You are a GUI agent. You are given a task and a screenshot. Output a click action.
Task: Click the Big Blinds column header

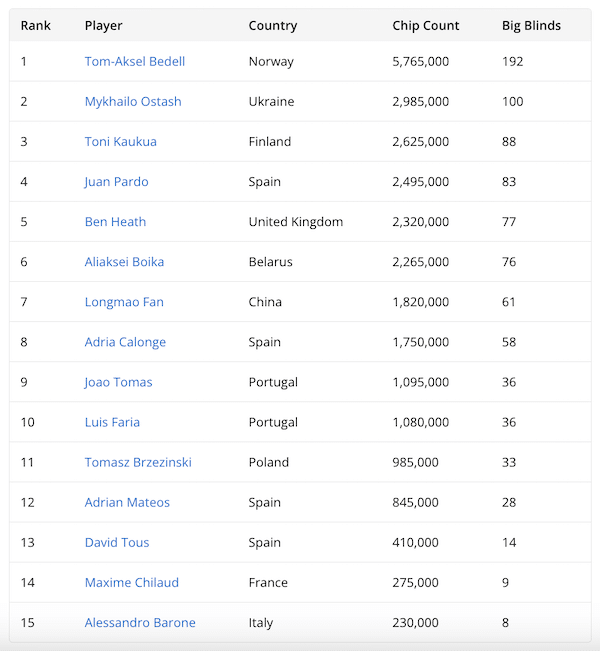click(531, 25)
